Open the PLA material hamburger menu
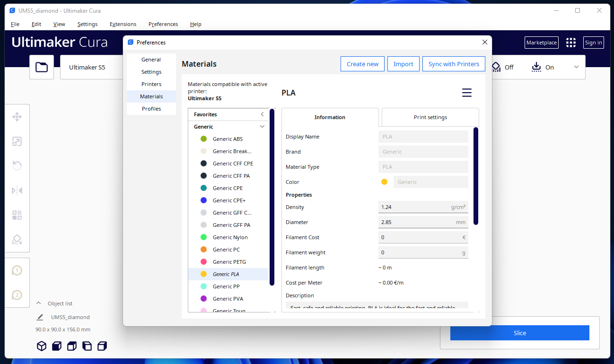 (467, 93)
